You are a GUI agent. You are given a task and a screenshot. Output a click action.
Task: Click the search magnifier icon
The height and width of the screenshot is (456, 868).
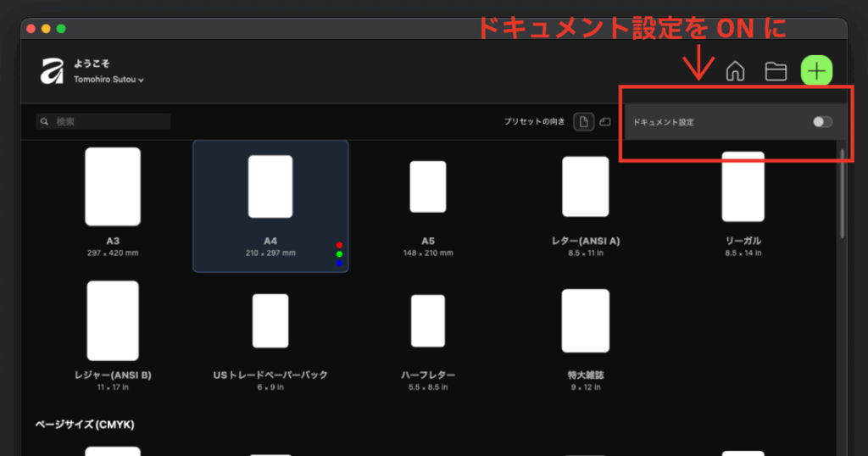pyautogui.click(x=44, y=122)
